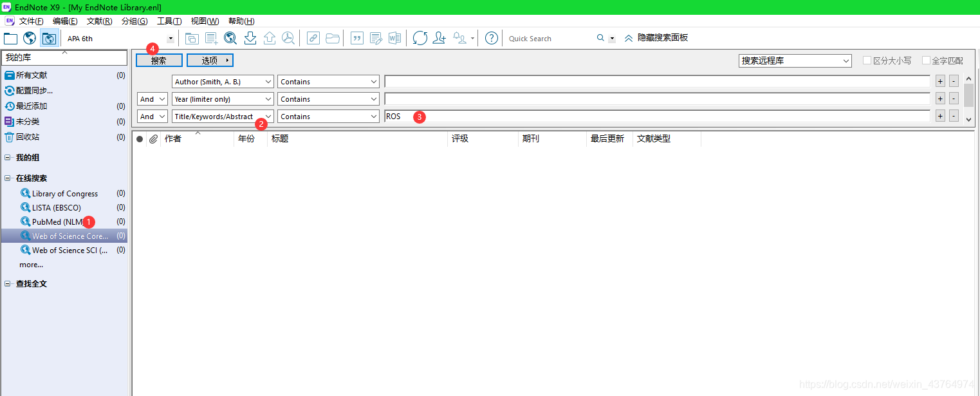Open EndNote Help question mark icon

492,39
